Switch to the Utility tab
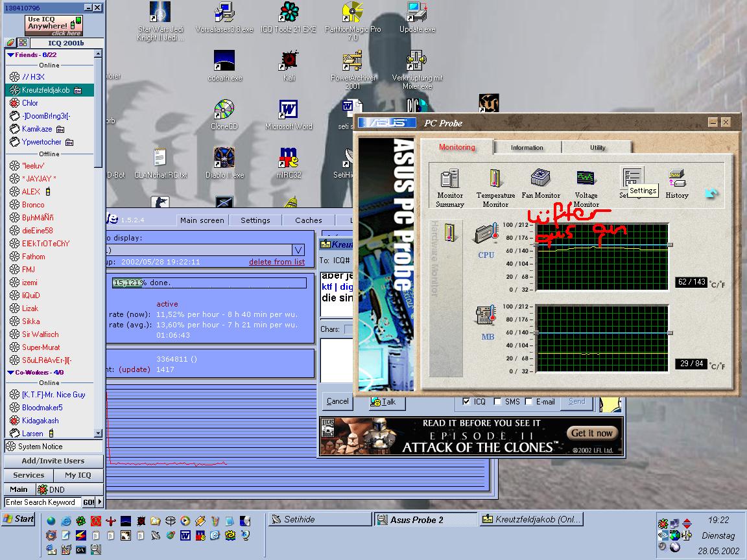Screen dimensions: 747x560 (x=597, y=148)
